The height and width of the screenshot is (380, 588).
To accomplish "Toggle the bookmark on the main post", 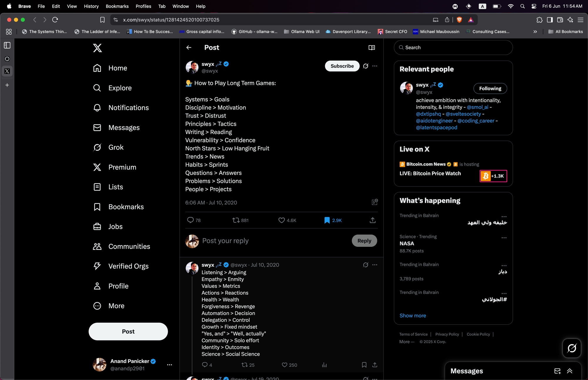I will (327, 220).
